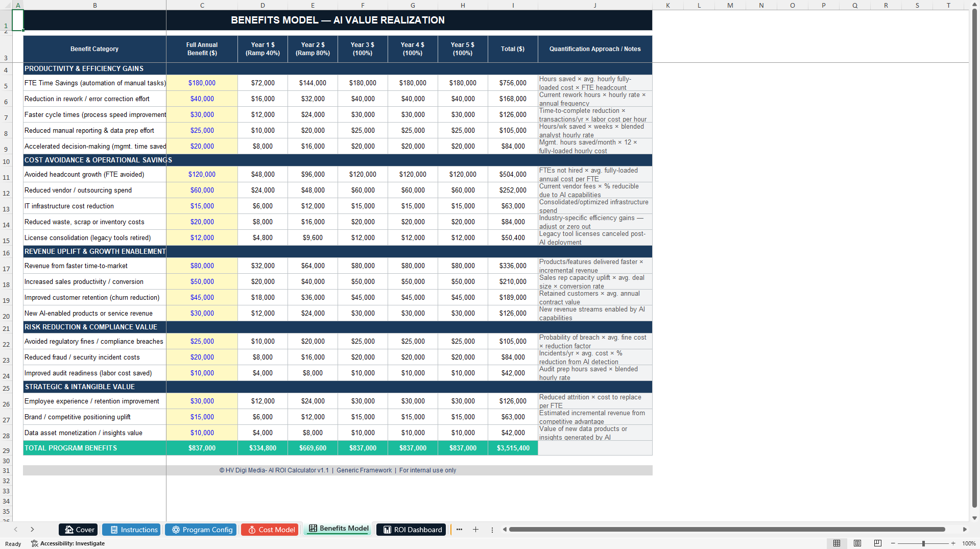Select FTE Time Savings $180,000 cell

202,83
